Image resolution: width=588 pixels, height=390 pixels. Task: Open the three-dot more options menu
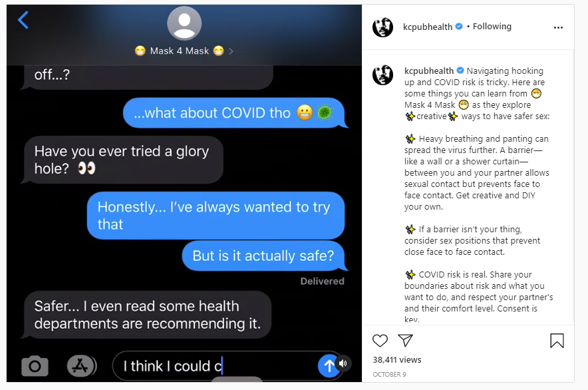[x=558, y=27]
